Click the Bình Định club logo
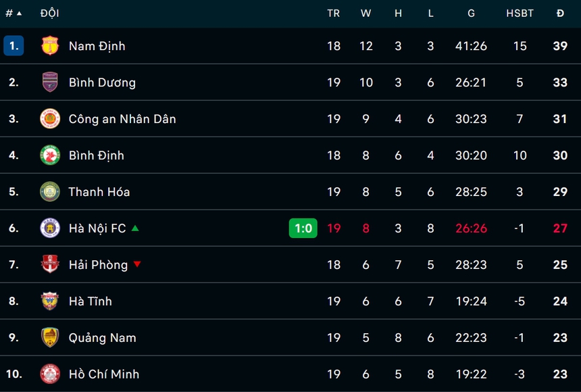 [50, 155]
